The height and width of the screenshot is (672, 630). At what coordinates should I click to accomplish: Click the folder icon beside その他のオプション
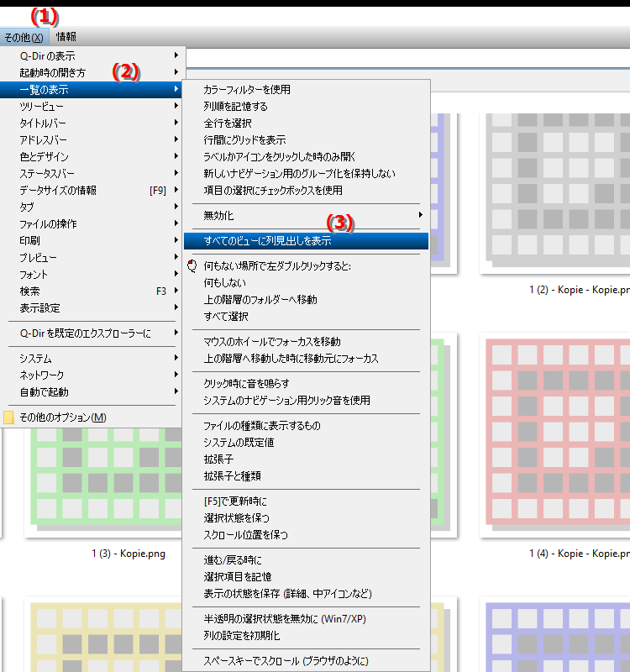[8, 417]
